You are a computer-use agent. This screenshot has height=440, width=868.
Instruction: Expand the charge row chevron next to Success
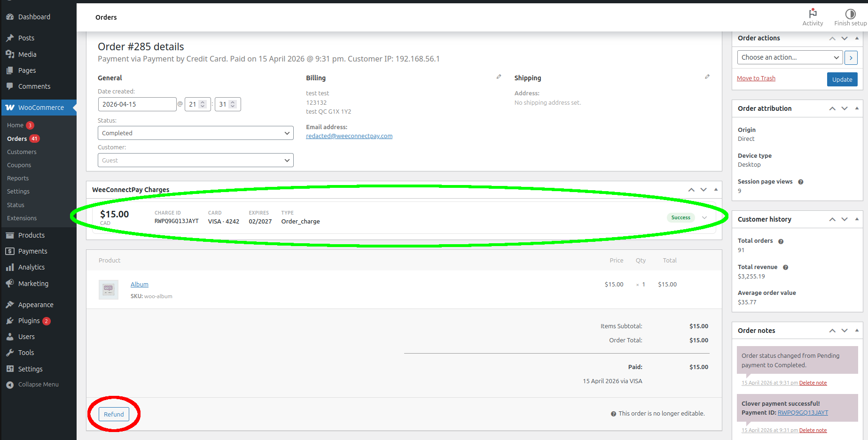tap(704, 217)
